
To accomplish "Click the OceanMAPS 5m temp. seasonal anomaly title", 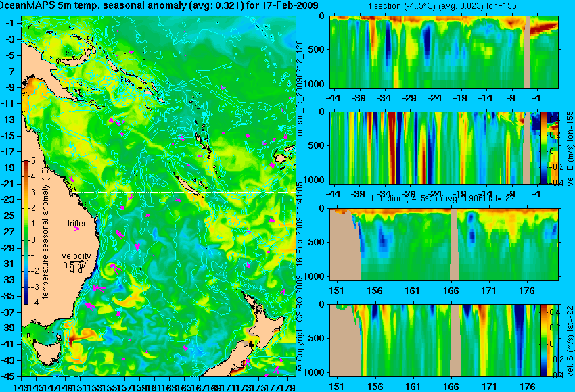I will pos(159,5).
